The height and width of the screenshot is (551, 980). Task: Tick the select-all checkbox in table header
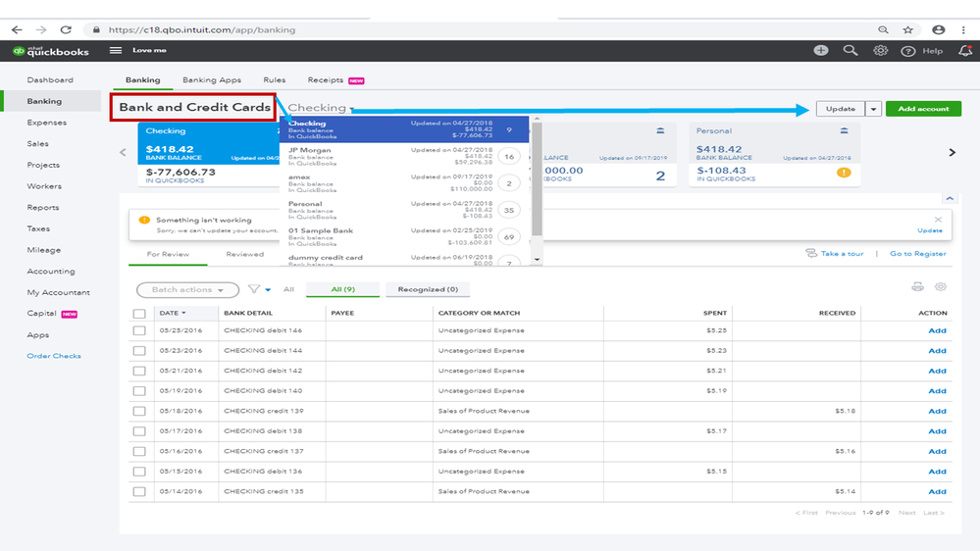[139, 314]
